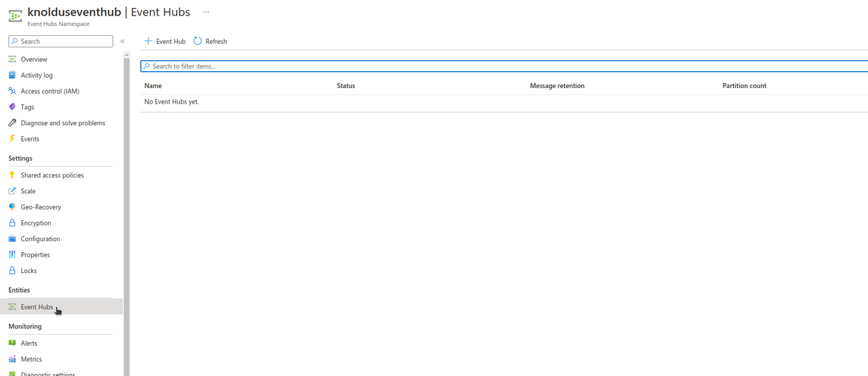Focus the Search to filter items field
The width and height of the screenshot is (868, 376).
pyautogui.click(x=504, y=66)
